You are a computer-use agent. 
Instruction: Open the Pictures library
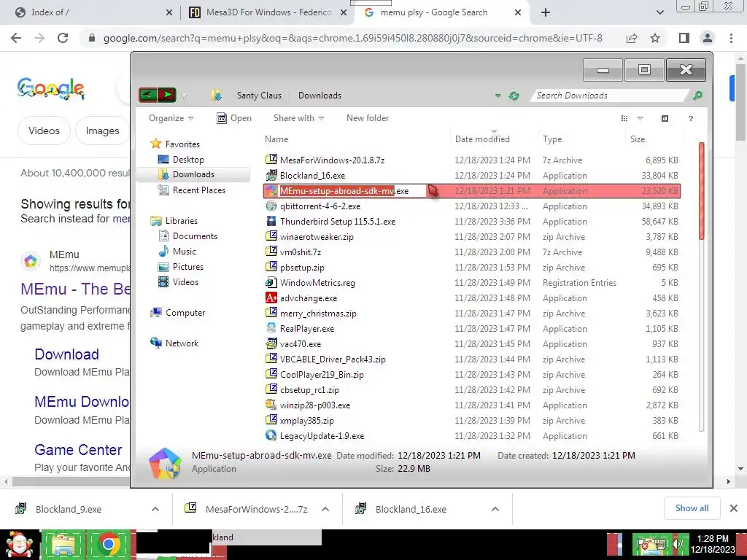tap(187, 267)
